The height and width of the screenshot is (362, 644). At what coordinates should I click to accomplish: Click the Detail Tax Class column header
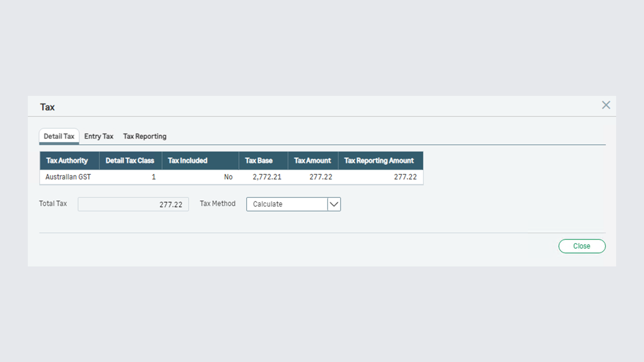[x=129, y=161]
